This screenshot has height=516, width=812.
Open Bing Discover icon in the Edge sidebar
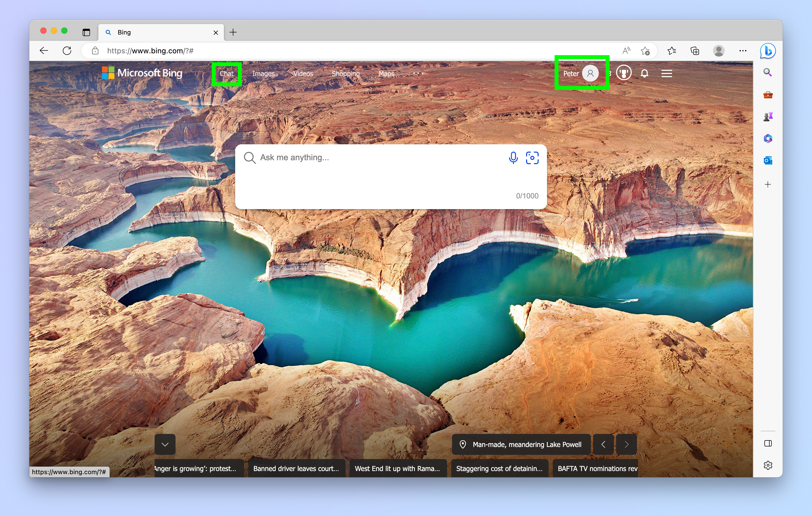[768, 50]
